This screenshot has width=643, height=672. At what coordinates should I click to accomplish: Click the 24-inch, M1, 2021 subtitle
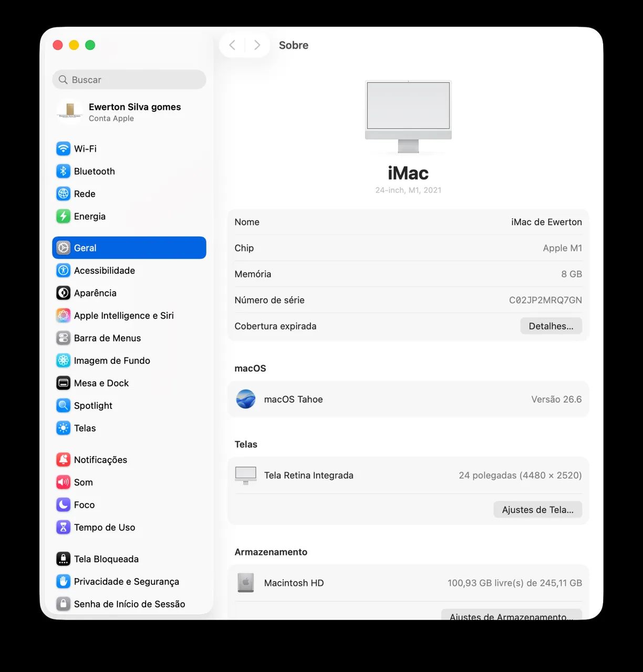(408, 190)
